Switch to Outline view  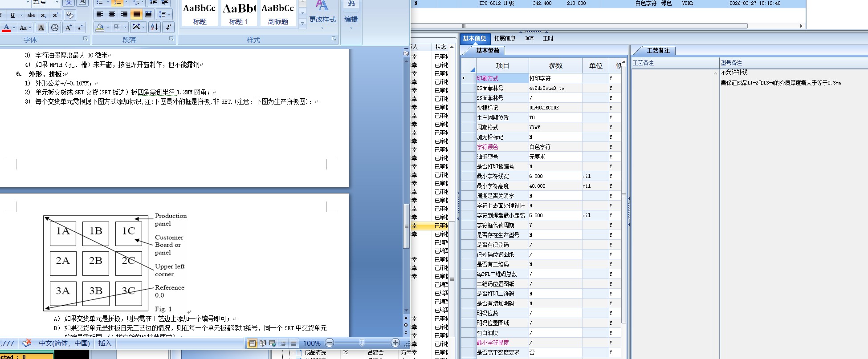pyautogui.click(x=283, y=343)
